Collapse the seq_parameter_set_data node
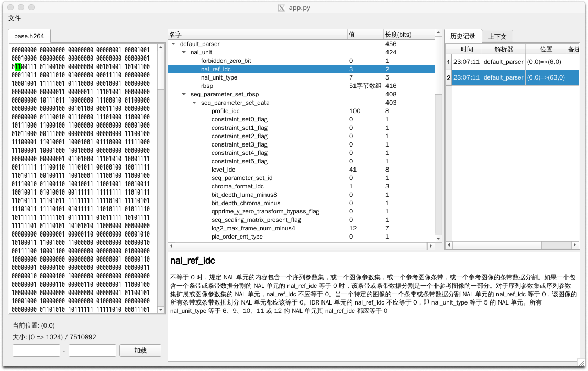 (194, 103)
